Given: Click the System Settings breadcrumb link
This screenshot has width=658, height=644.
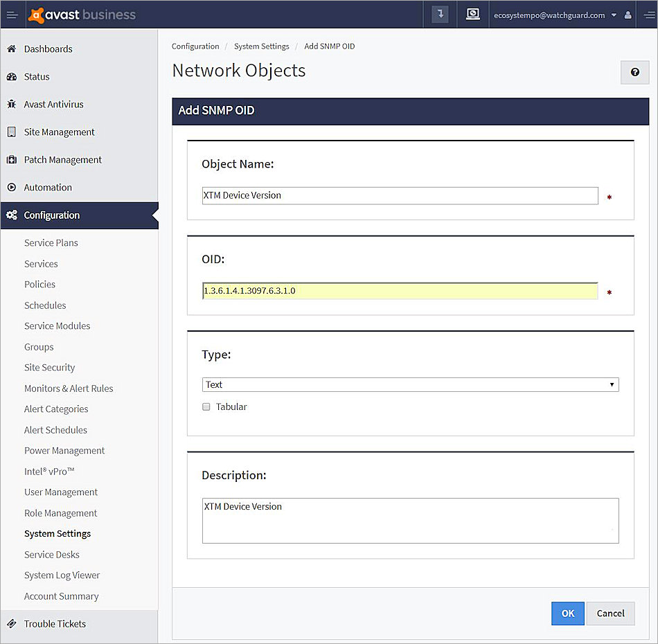Looking at the screenshot, I should click(x=262, y=46).
